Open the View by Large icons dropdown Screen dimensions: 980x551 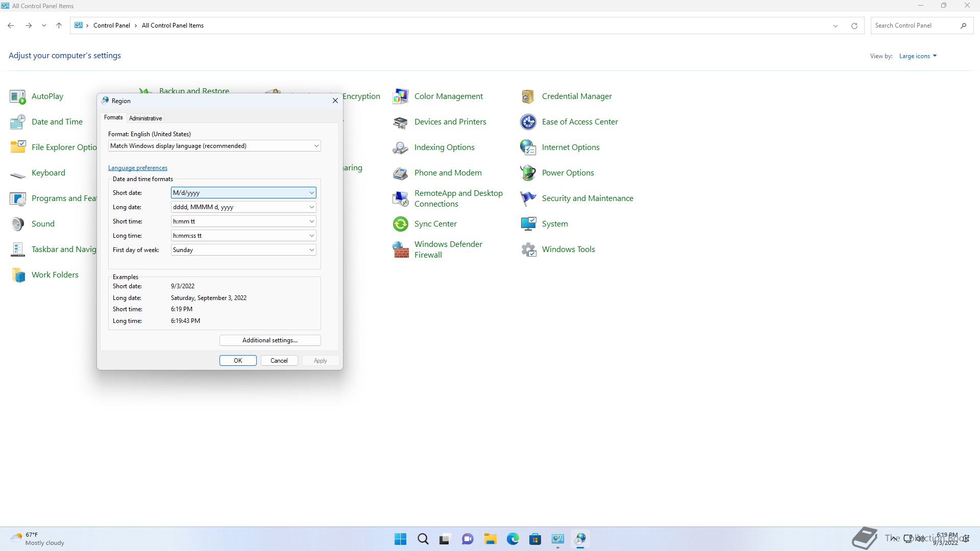coord(918,56)
